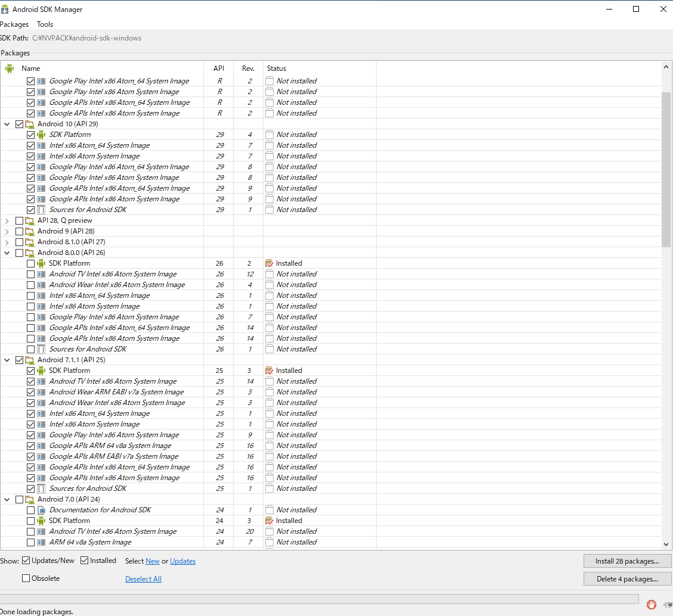673x616 pixels.
Task: Click the Install 28 packages button
Action: (x=627, y=561)
